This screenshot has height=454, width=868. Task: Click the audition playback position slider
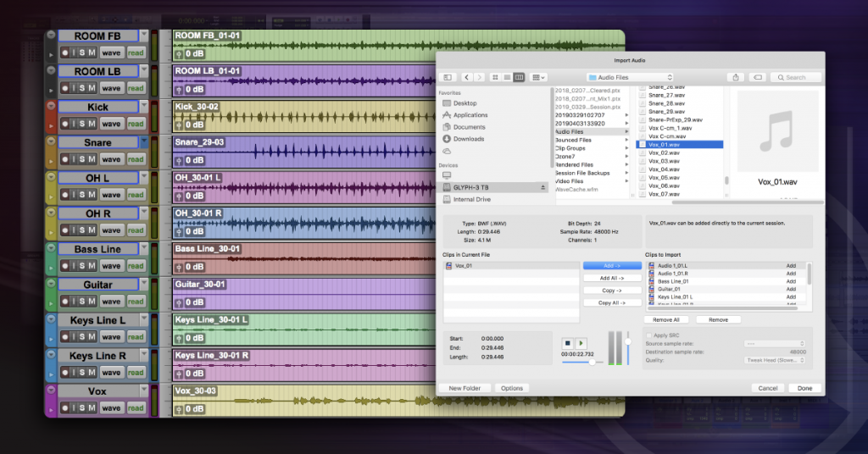point(582,363)
